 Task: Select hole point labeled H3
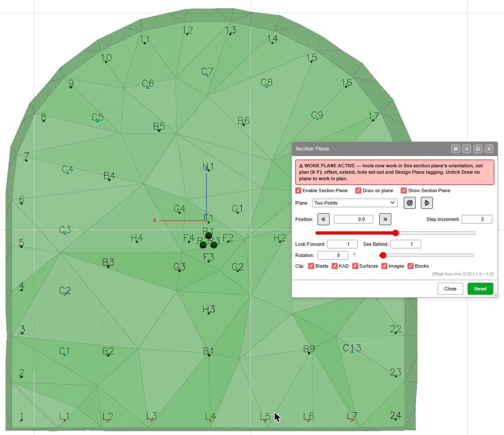tap(209, 313)
